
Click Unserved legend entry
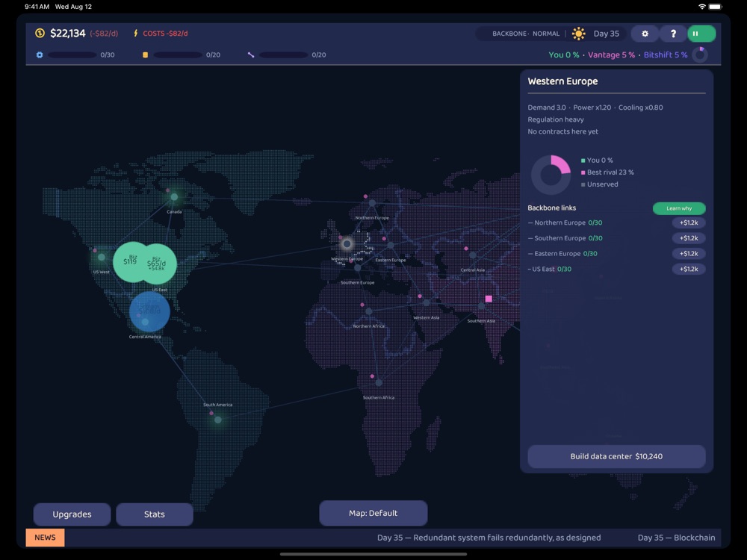600,184
